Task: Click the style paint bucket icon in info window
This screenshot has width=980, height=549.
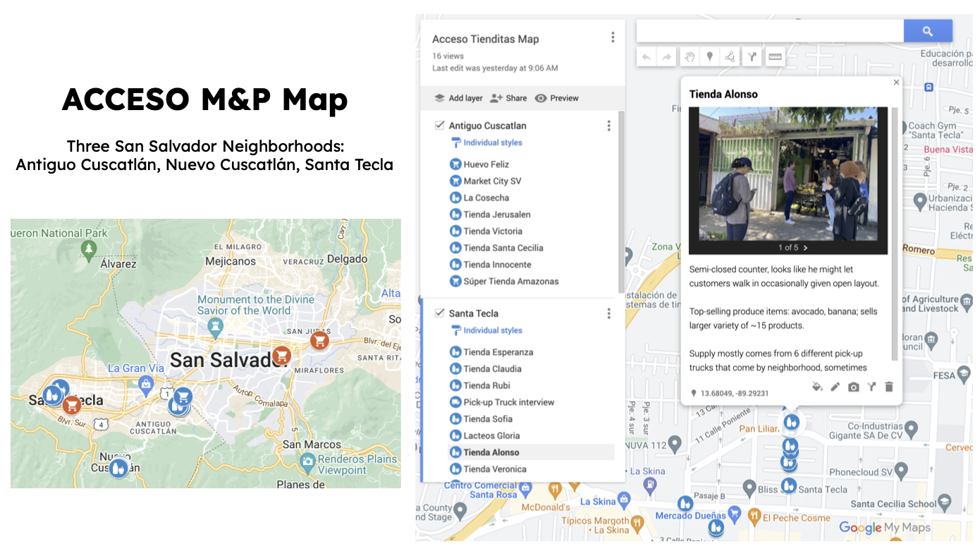Action: point(817,387)
